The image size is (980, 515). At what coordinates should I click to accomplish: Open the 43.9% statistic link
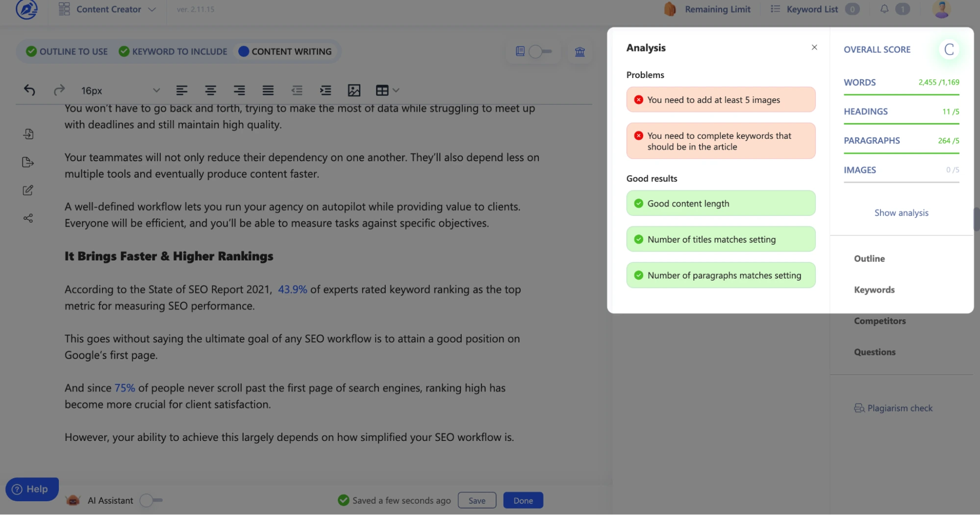click(x=293, y=289)
